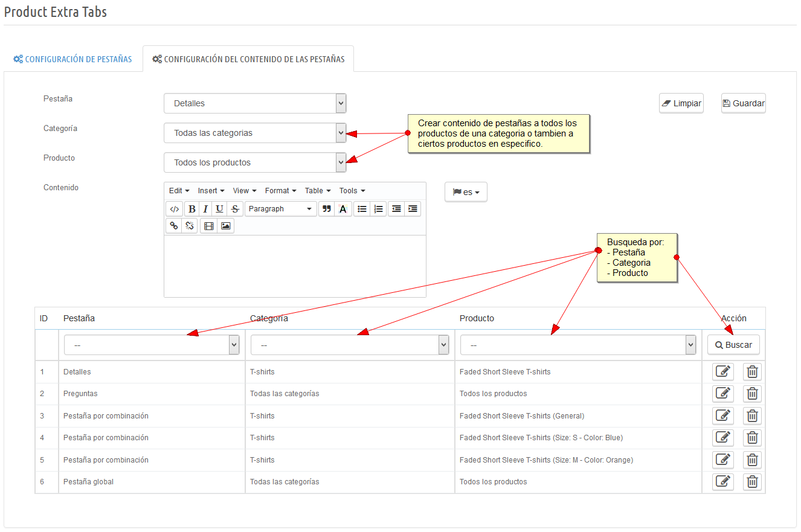Image resolution: width=801 pixels, height=532 pixels.
Task: Click the Limpiar button
Action: point(681,103)
